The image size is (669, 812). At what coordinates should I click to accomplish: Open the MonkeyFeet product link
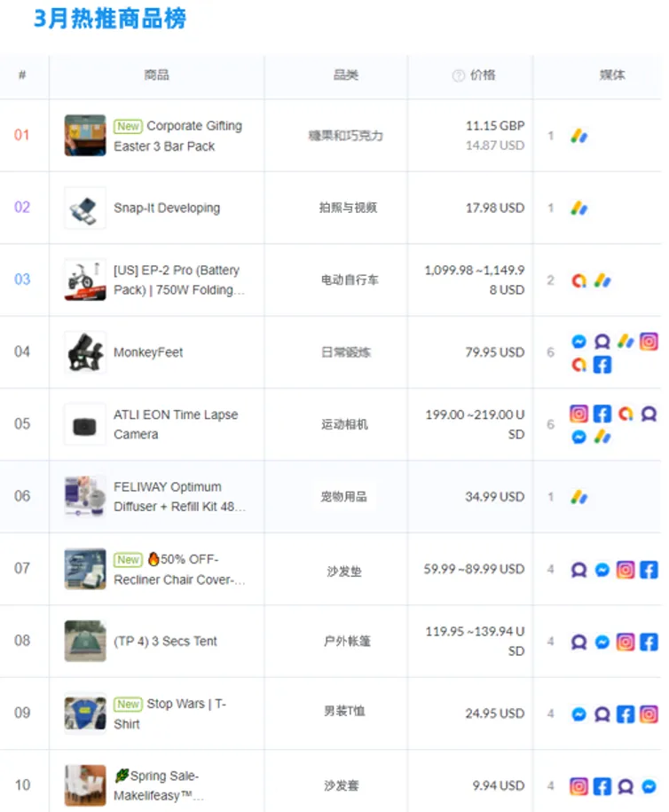148,352
